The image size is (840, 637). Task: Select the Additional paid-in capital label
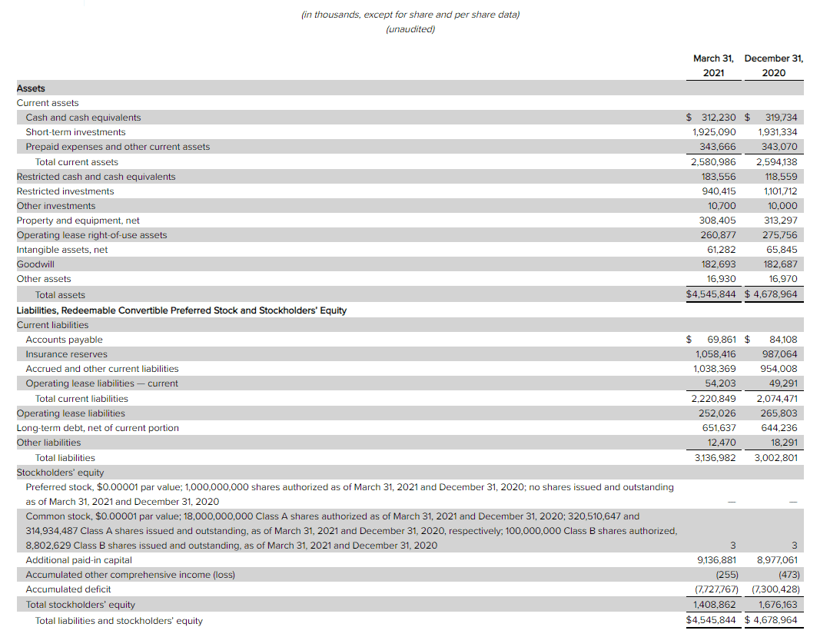click(x=78, y=560)
